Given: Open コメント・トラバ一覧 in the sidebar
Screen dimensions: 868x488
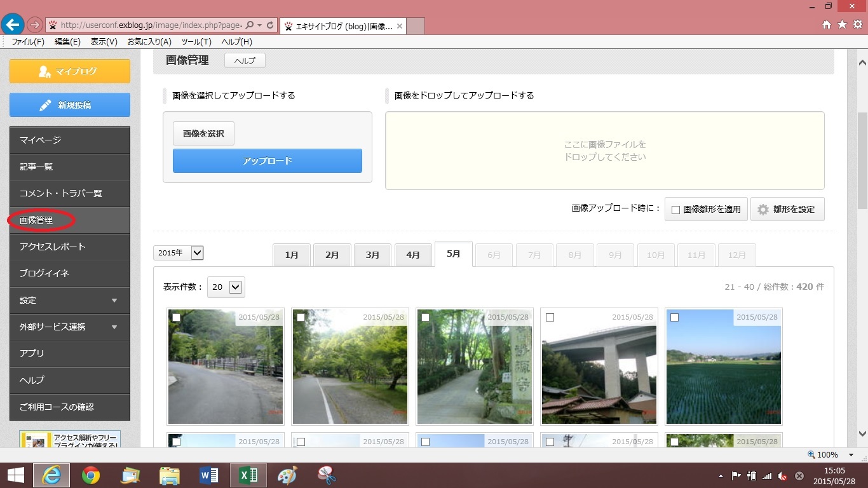Looking at the screenshot, I should (x=70, y=193).
